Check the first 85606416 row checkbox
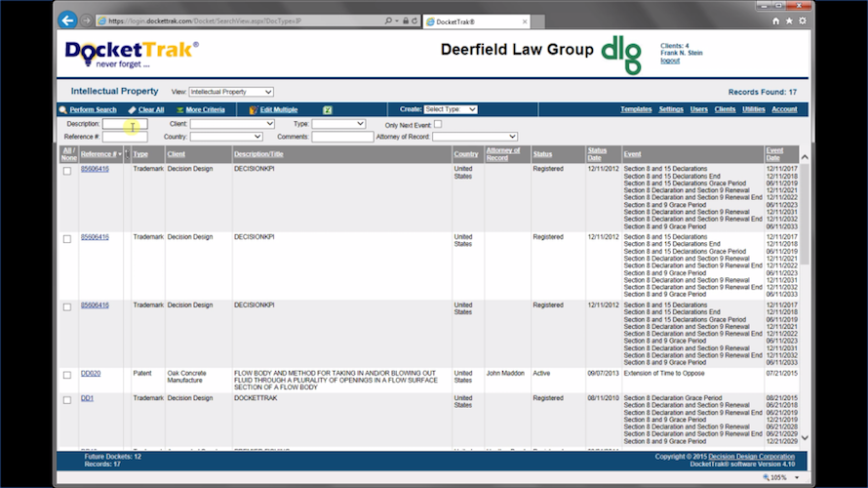Screen dimensions: 868x488 [x=67, y=171]
